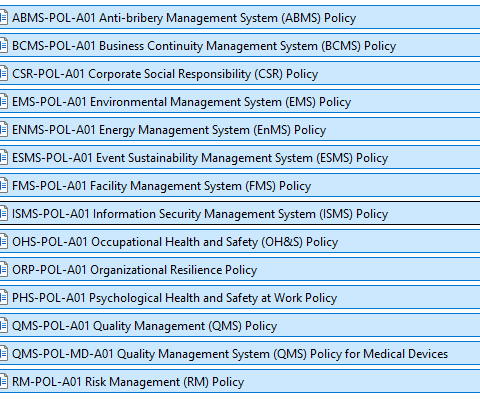Click document icon beside ISMS-POL-A01 Information Security policy
Viewport: 480px width, 408px height.
tap(4, 213)
